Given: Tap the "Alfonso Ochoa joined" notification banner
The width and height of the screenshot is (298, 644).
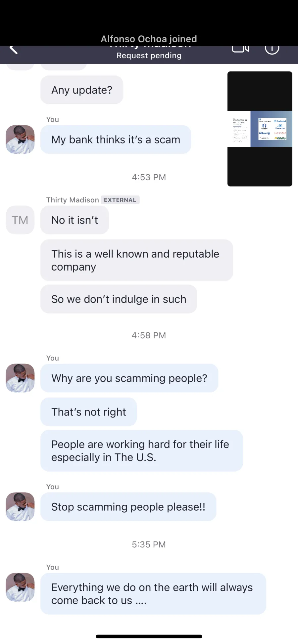Looking at the screenshot, I should point(149,39).
